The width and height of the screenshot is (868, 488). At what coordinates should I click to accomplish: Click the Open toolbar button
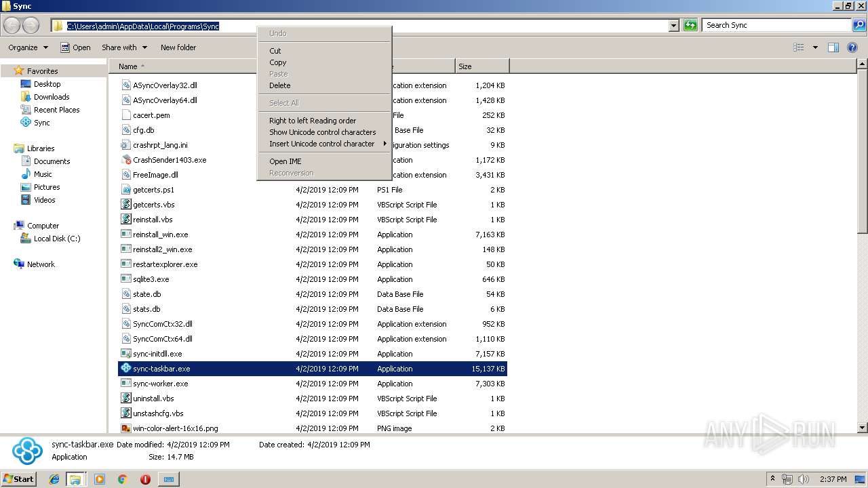(x=75, y=47)
